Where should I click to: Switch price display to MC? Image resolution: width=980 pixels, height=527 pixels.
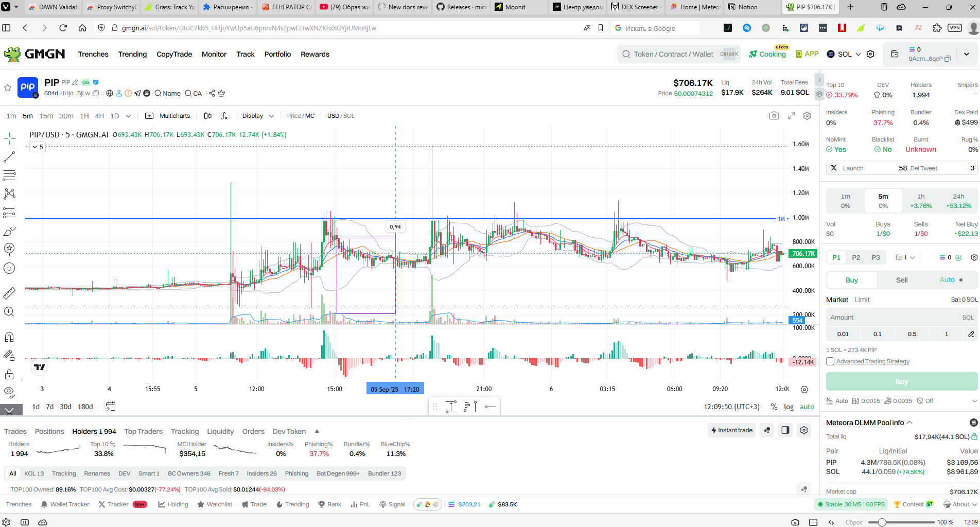(310, 116)
